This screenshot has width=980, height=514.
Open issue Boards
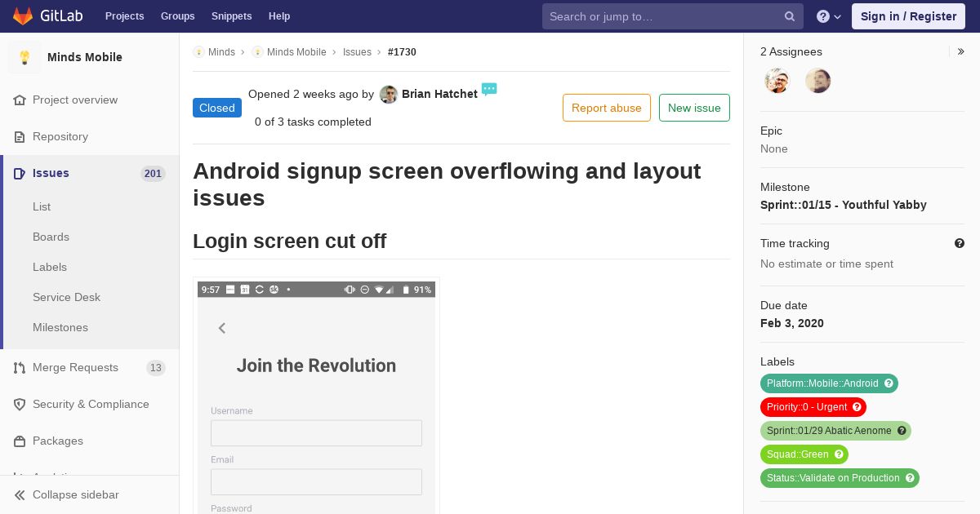tap(51, 237)
